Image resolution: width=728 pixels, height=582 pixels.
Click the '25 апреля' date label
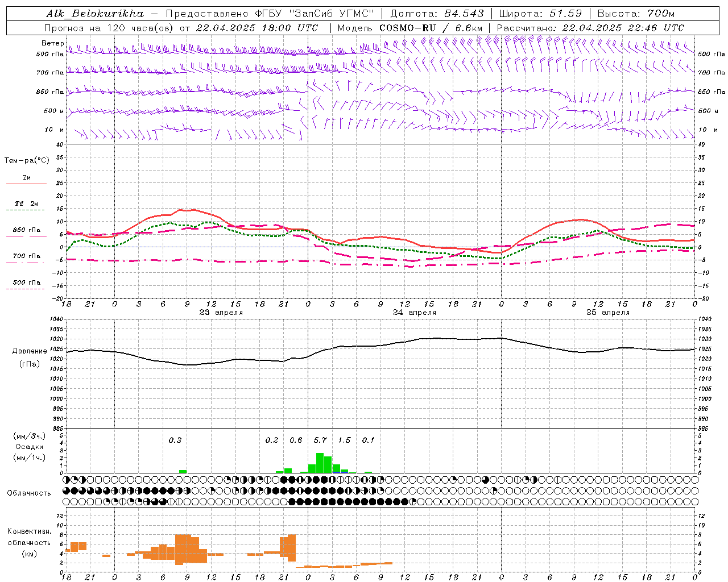point(607,313)
